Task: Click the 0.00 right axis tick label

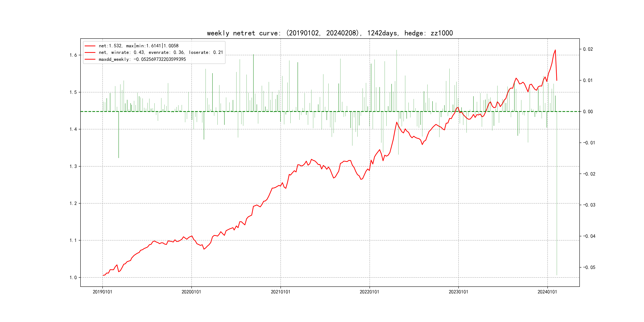Action: pyautogui.click(x=588, y=112)
